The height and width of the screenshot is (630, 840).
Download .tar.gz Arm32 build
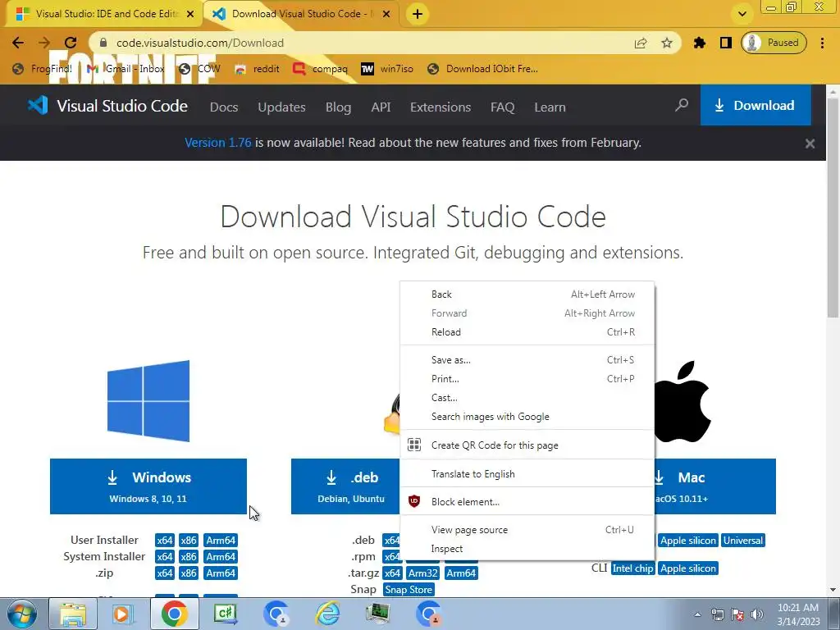422,573
